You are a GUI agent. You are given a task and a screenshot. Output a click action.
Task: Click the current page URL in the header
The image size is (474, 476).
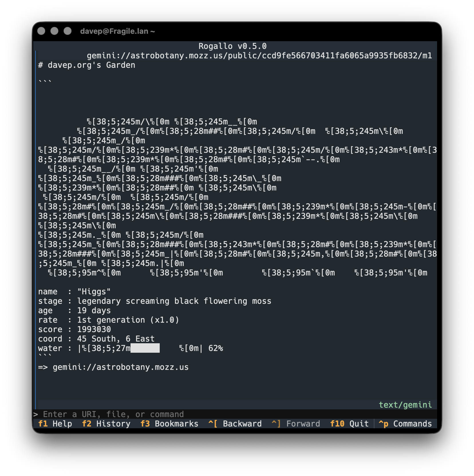[259, 55]
